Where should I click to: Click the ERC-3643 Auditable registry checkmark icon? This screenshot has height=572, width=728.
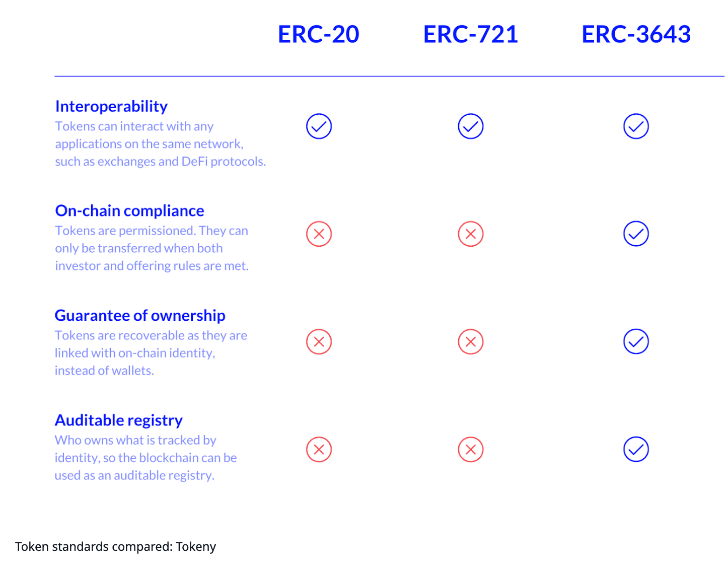pyautogui.click(x=636, y=450)
